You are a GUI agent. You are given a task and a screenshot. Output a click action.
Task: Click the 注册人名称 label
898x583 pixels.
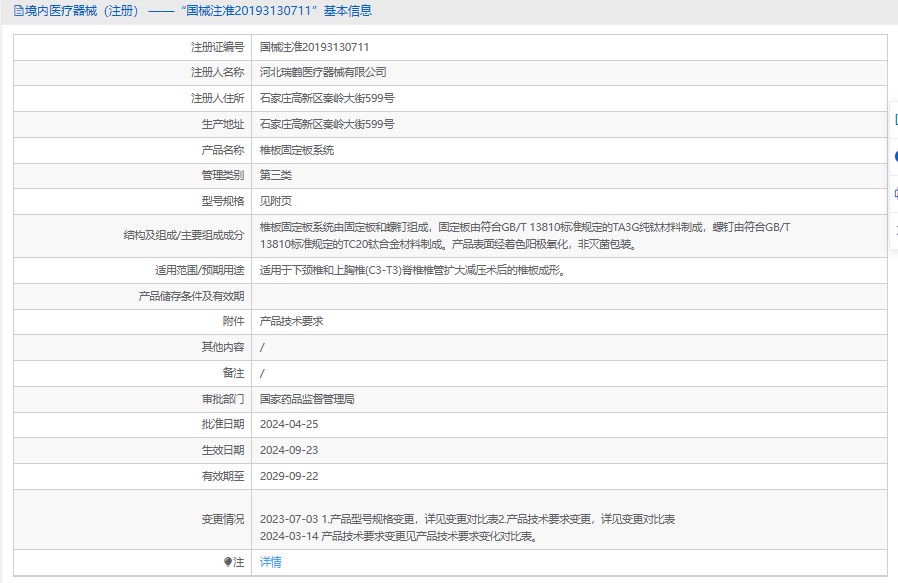pos(218,72)
